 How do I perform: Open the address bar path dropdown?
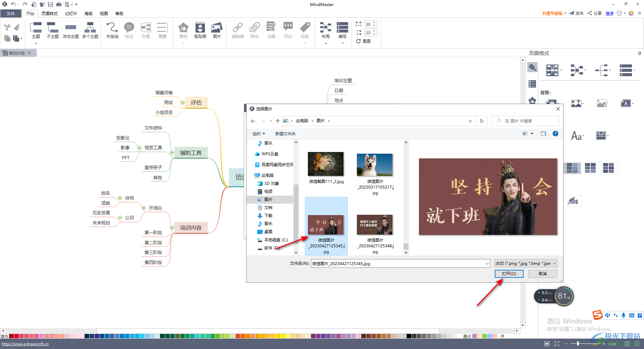(470, 121)
